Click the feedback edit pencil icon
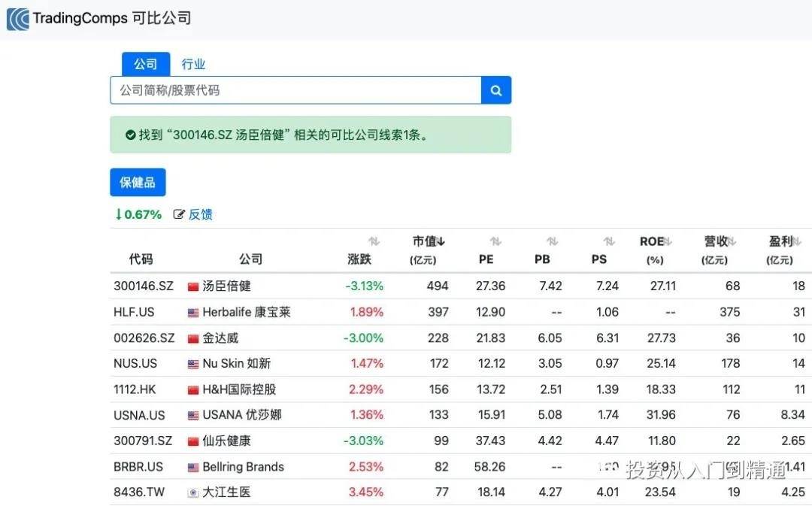 pyautogui.click(x=179, y=214)
